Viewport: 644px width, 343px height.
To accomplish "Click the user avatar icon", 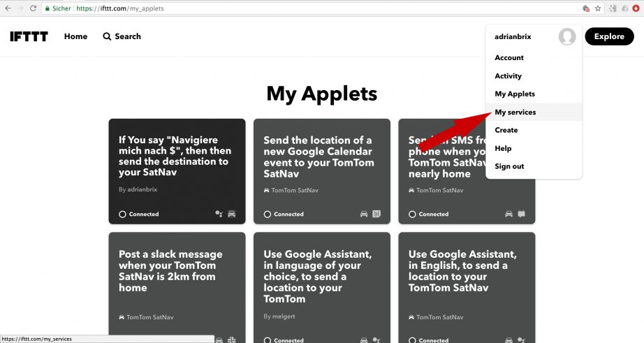I will click(x=567, y=36).
